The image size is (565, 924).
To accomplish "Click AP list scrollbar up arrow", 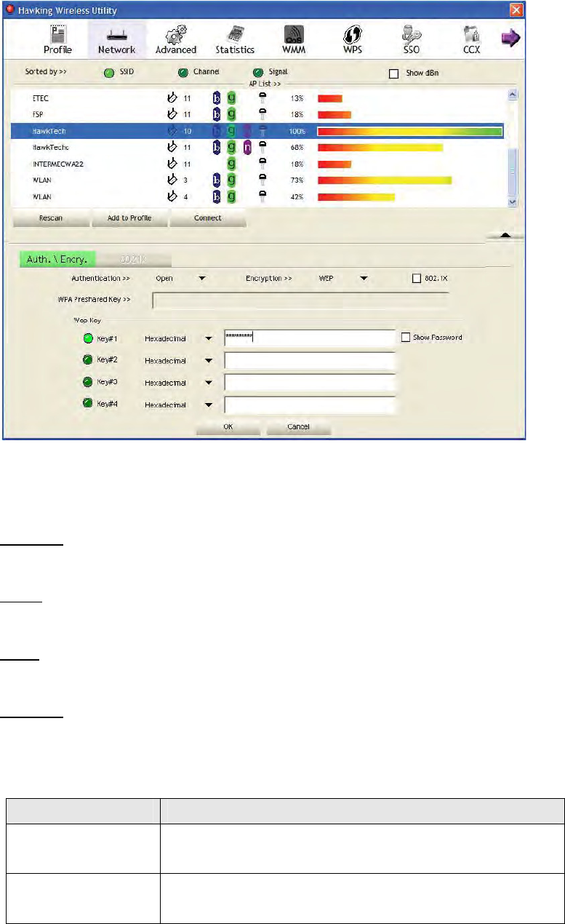I will tap(512, 95).
